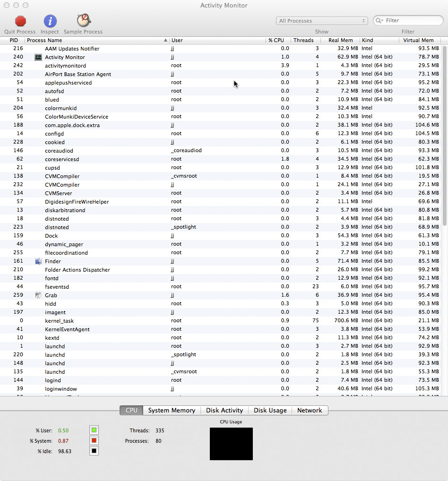Open the Inspect info icon
The image size is (448, 481).
tap(50, 21)
